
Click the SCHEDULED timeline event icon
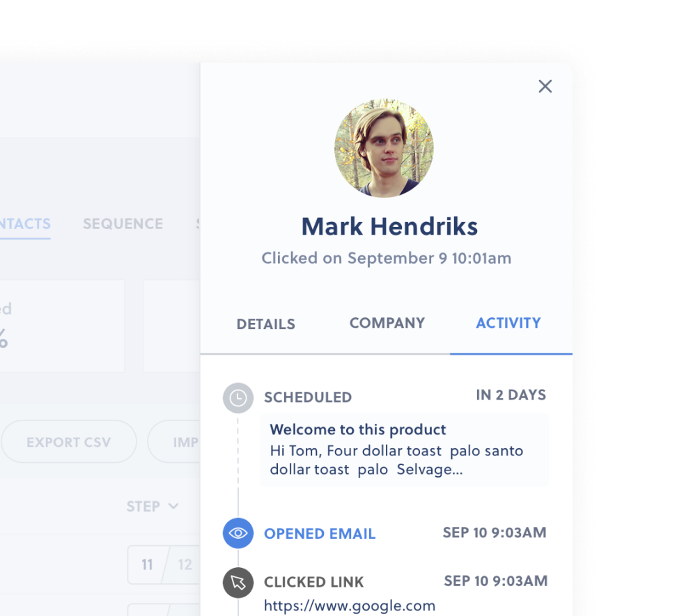238,397
